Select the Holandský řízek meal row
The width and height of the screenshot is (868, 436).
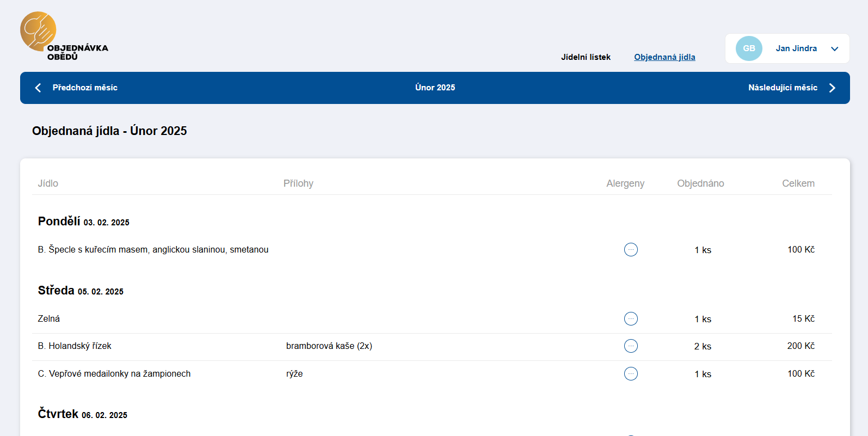tap(80, 346)
